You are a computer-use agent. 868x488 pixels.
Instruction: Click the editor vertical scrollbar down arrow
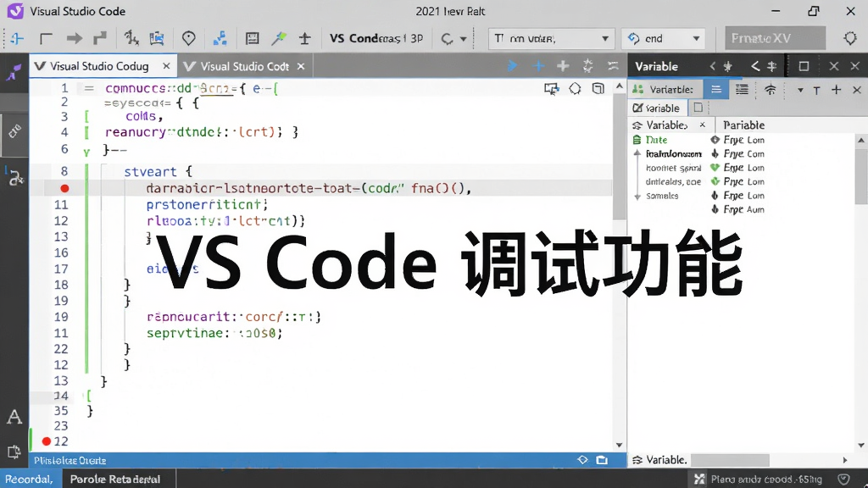point(620,445)
